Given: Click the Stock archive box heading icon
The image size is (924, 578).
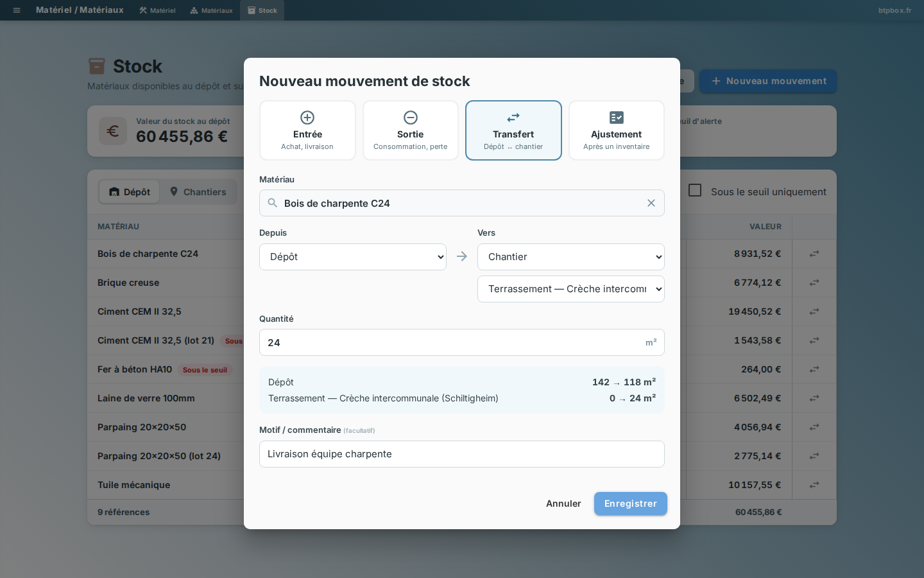Looking at the screenshot, I should point(96,66).
